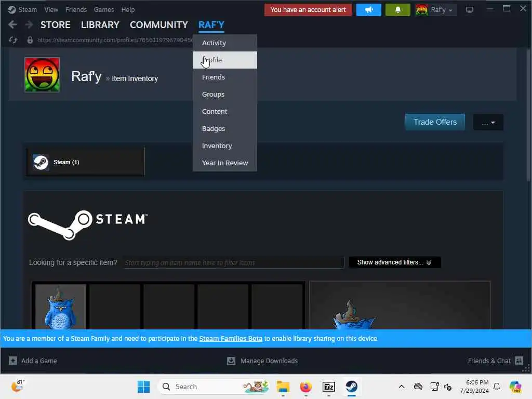Expand Show advanced filters
The height and width of the screenshot is (399, 532).
(395, 262)
